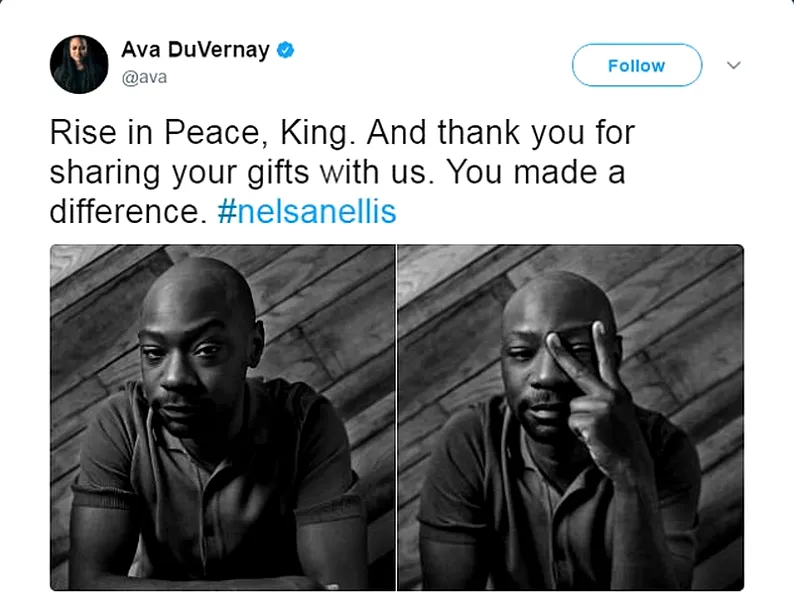The image size is (794, 600).
Task: Expand the dropdown arrow beside Follow
Action: coord(733,65)
